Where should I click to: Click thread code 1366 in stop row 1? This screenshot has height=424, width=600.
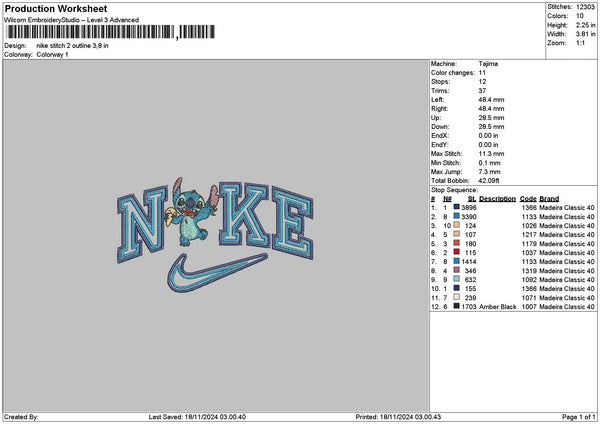click(529, 208)
